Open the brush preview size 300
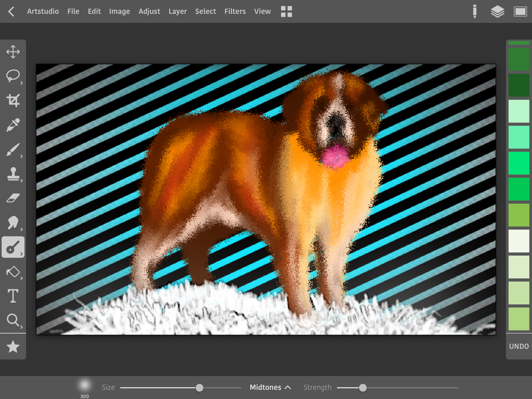Image resolution: width=532 pixels, height=399 pixels. coord(84,386)
